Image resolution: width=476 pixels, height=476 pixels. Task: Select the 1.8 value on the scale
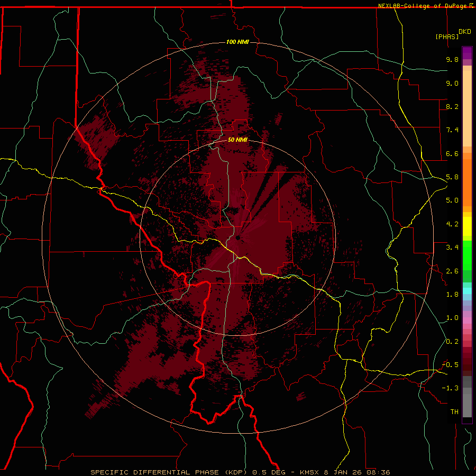(452, 295)
